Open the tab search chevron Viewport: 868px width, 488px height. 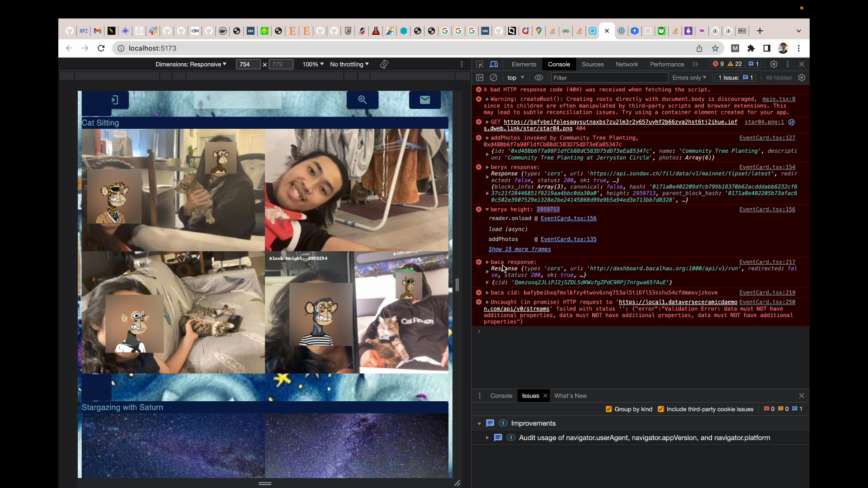tap(799, 31)
